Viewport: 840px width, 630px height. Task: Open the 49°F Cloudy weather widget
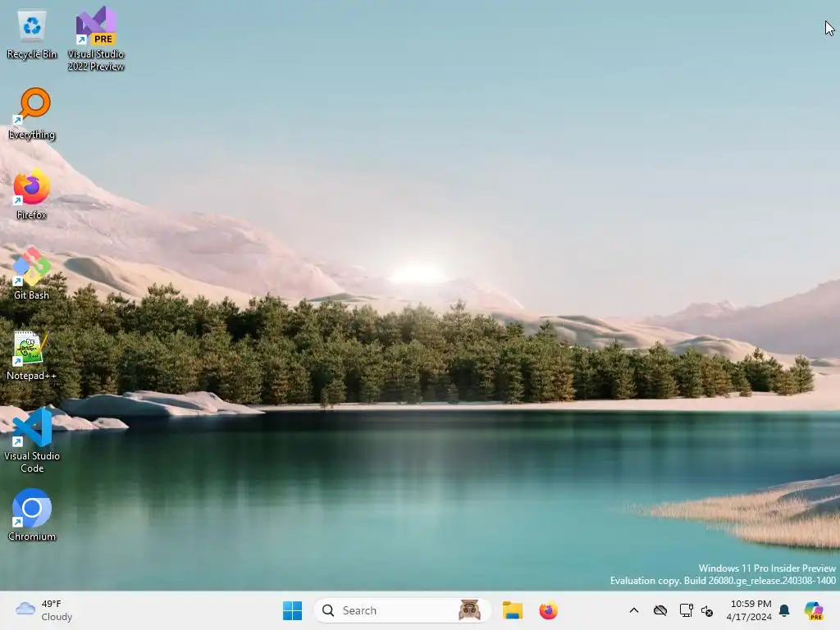tap(44, 610)
